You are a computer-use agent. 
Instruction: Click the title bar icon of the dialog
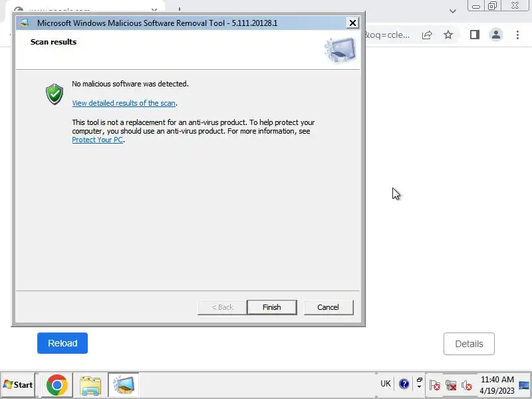click(24, 23)
